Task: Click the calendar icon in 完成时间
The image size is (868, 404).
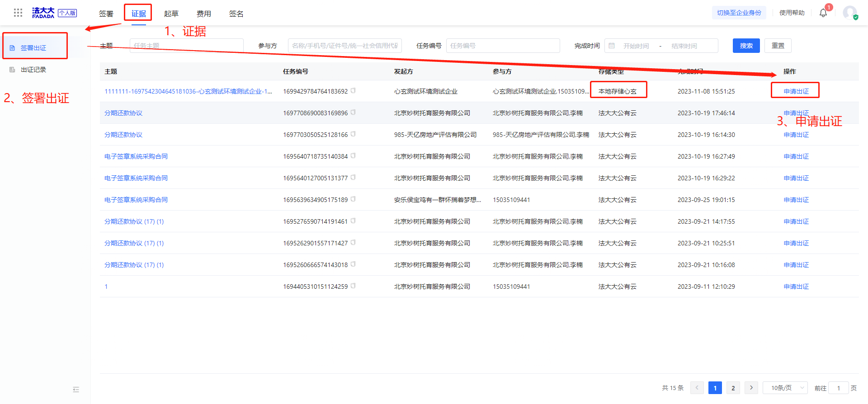Action: 612,46
